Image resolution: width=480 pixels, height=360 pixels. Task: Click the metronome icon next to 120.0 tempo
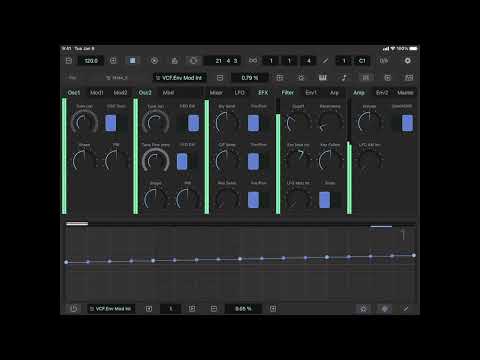[113, 61]
